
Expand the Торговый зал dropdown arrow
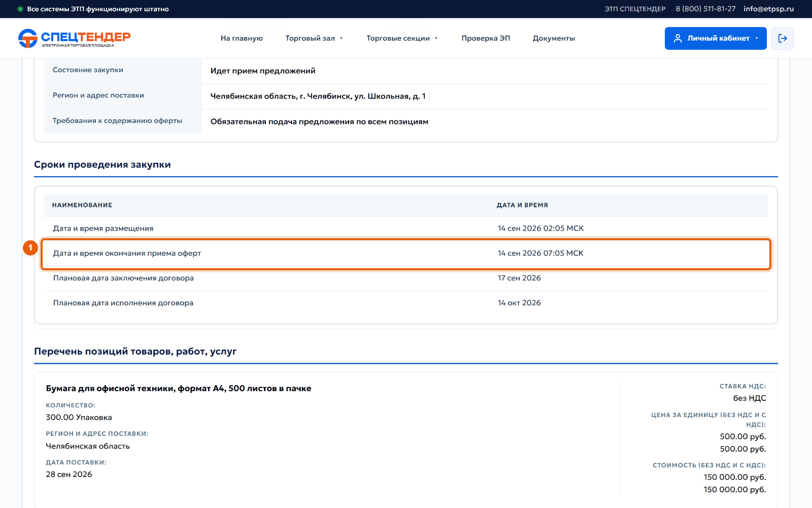click(x=341, y=38)
